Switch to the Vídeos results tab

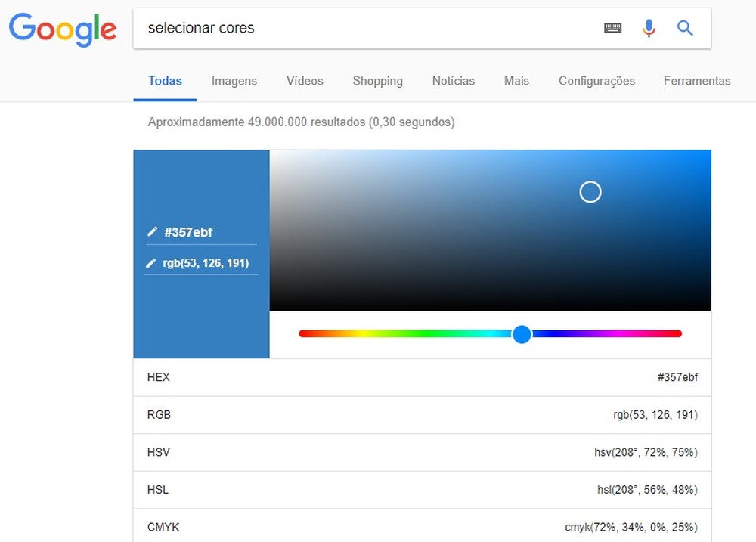(304, 81)
